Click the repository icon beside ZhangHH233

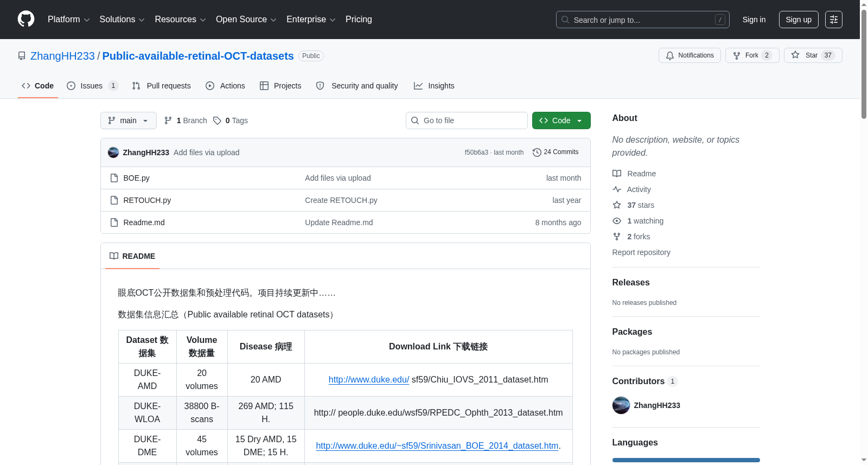[x=22, y=56]
